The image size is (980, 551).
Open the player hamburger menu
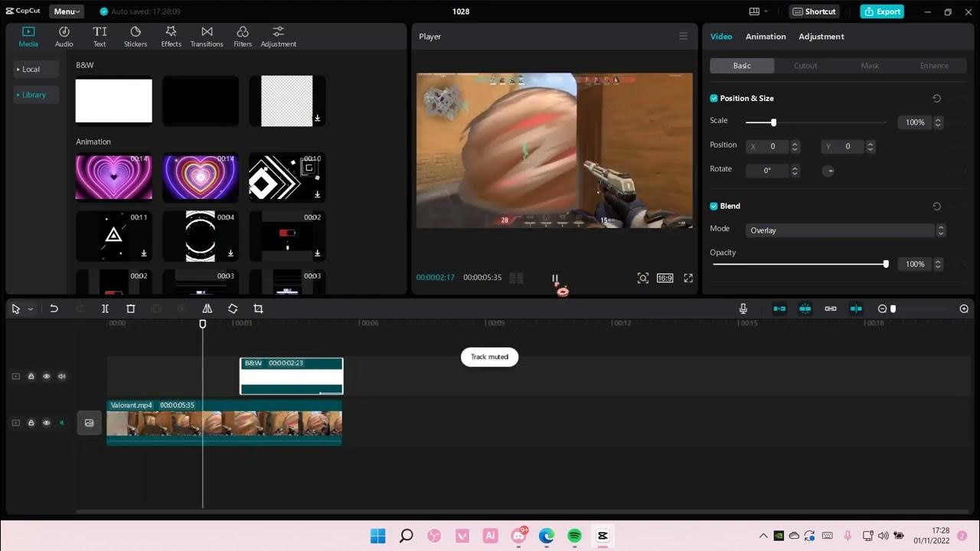point(683,36)
